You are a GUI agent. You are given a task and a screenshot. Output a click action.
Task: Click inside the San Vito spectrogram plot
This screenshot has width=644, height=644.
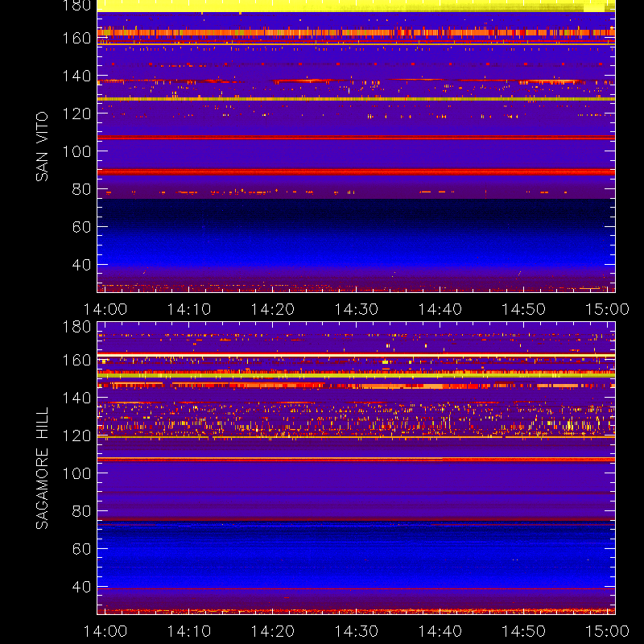coord(356,147)
